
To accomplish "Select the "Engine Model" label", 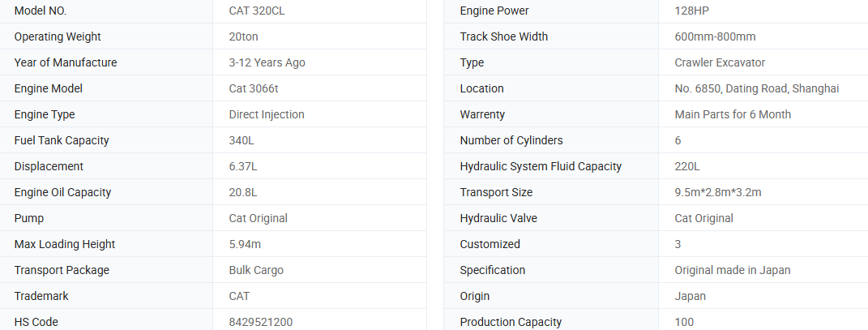I will (48, 88).
